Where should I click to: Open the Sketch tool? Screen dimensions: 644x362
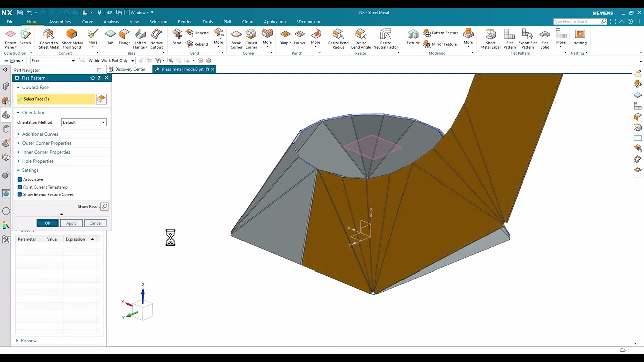(x=25, y=37)
